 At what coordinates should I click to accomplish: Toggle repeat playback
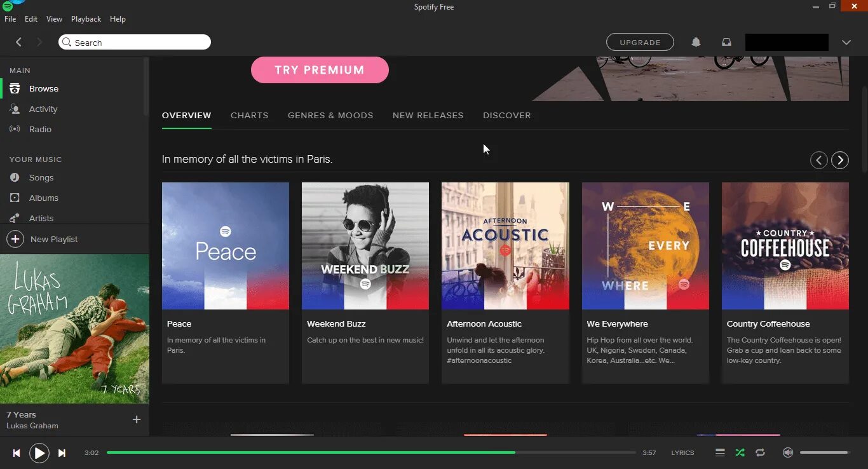[760, 452]
